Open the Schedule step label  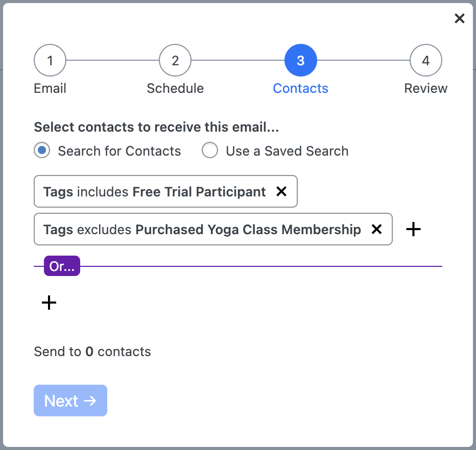tap(175, 89)
